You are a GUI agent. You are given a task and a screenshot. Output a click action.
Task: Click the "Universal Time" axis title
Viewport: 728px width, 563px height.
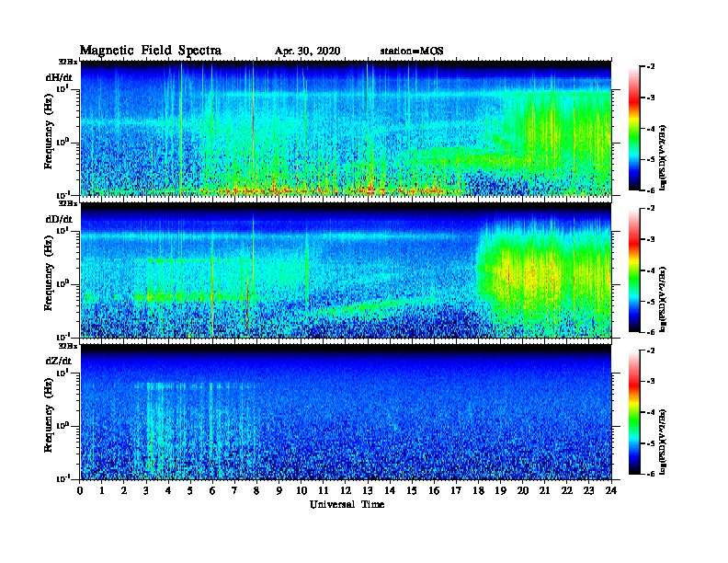coord(347,504)
